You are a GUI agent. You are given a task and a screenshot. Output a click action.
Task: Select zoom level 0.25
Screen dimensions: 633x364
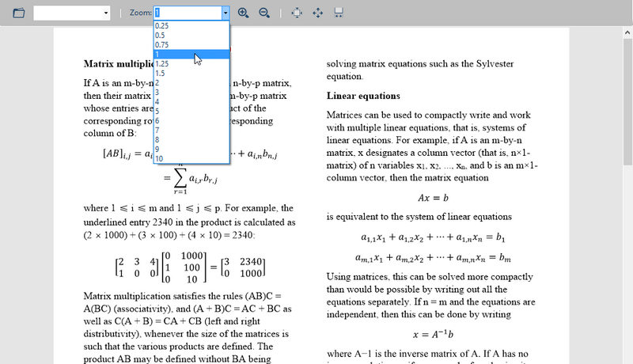click(x=191, y=26)
